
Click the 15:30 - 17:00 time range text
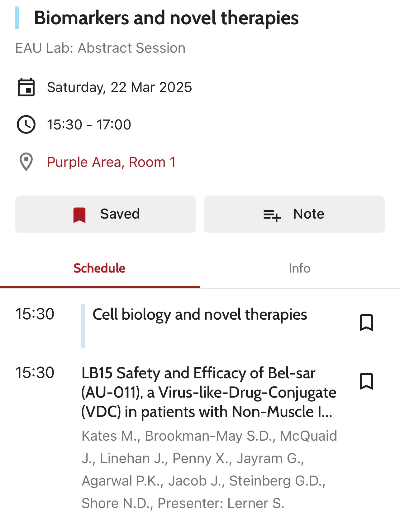pyautogui.click(x=89, y=125)
